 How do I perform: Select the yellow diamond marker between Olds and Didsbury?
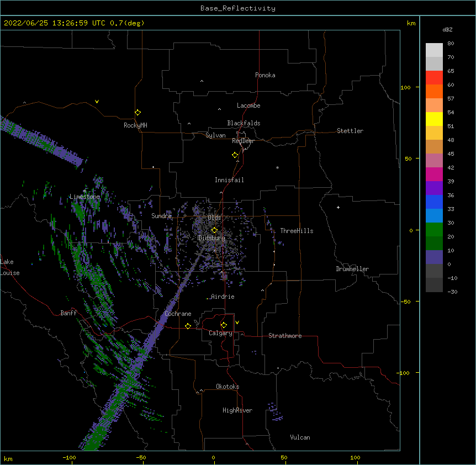point(214,230)
